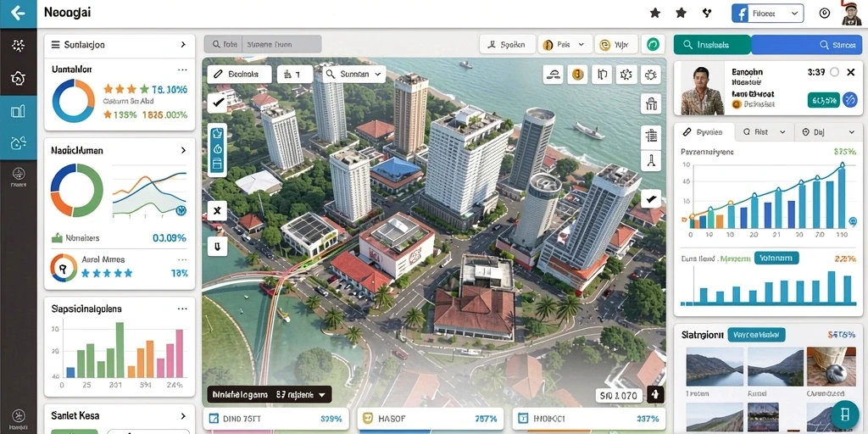The image size is (868, 434).
Task: Switch to the green 'Insstaels' tab
Action: coord(712,45)
